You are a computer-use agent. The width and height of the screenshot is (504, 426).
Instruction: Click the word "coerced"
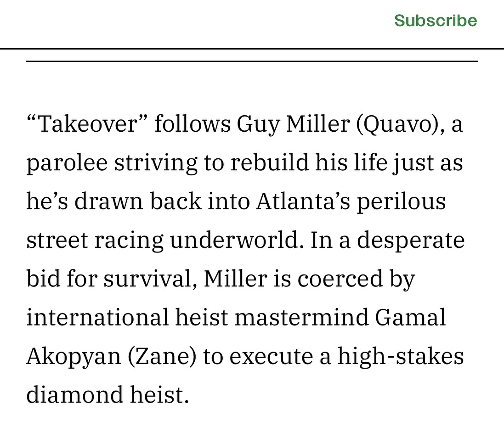tap(340, 279)
